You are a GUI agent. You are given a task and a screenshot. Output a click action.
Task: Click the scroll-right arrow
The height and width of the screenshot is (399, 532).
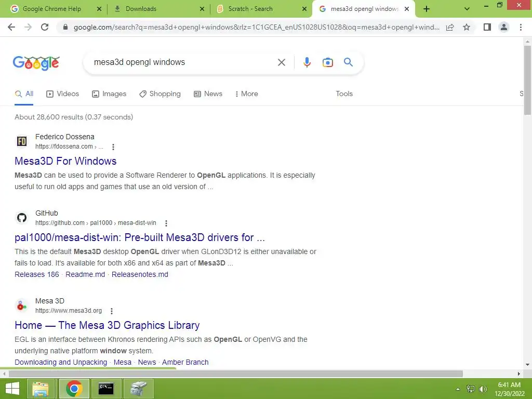[x=519, y=374]
